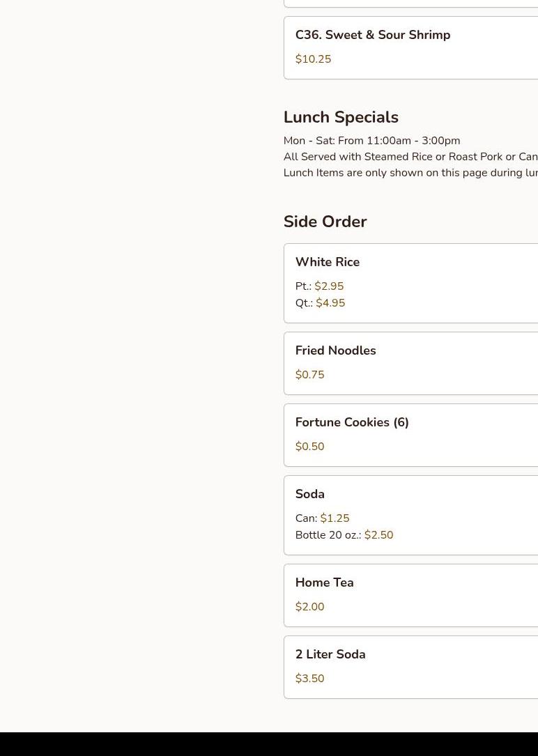Image resolution: width=538 pixels, height=756 pixels.
Task: Click the $0.75 Fried Noodles price
Action: tap(310, 375)
